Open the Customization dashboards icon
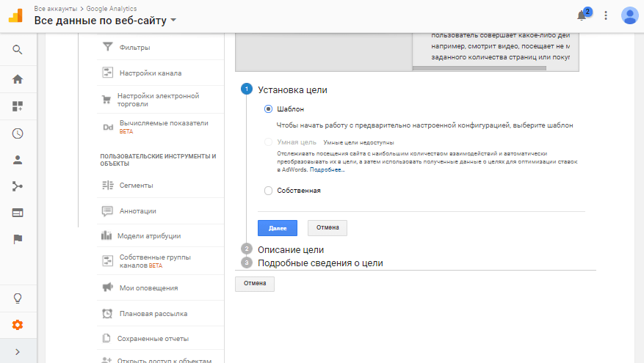The width and height of the screenshot is (644, 363). pyautogui.click(x=18, y=106)
